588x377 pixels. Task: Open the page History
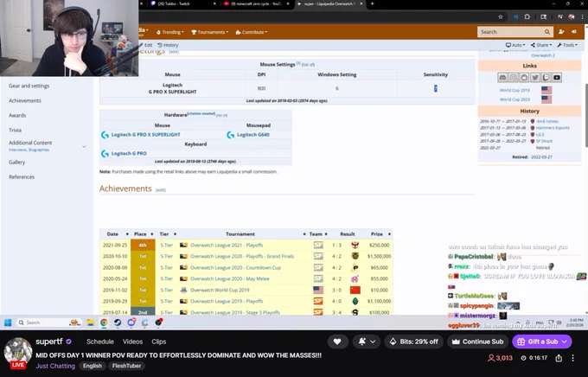point(168,45)
